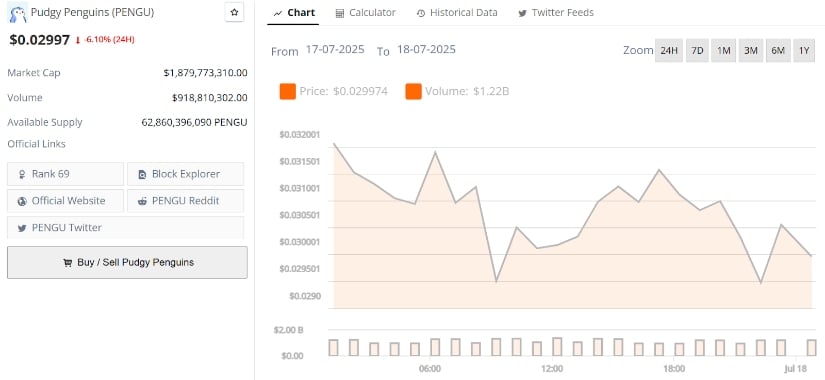Image resolution: width=825 pixels, height=380 pixels.
Task: Switch to the Calculator tab
Action: 366,13
